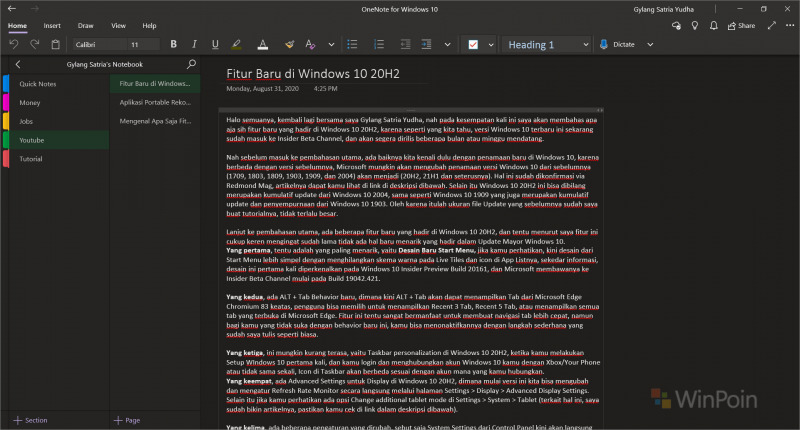Click the forward arrow in the title bar
The width and height of the screenshot is (800, 430).
coord(34,9)
